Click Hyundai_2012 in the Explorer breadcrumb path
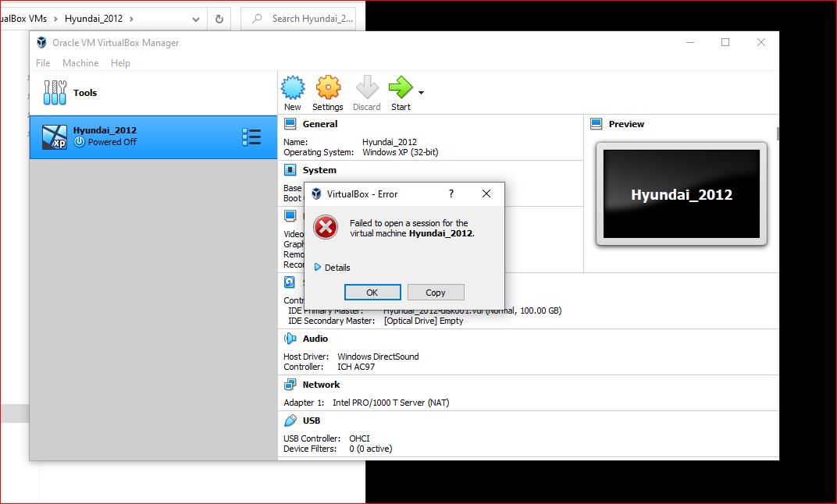The height and width of the screenshot is (504, 837). click(94, 19)
